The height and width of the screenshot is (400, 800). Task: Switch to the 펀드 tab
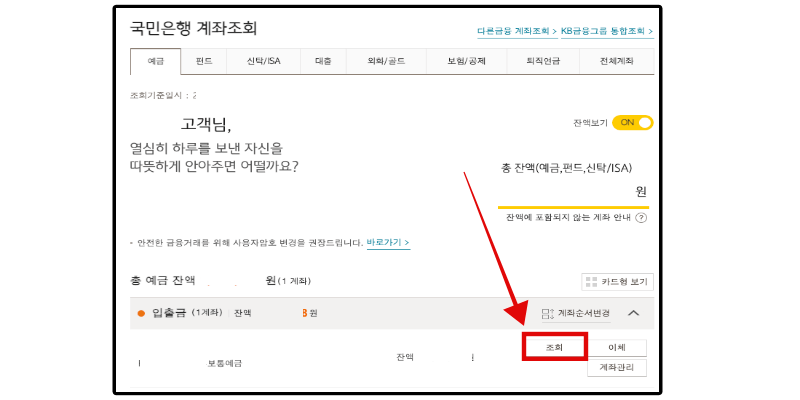tap(204, 61)
